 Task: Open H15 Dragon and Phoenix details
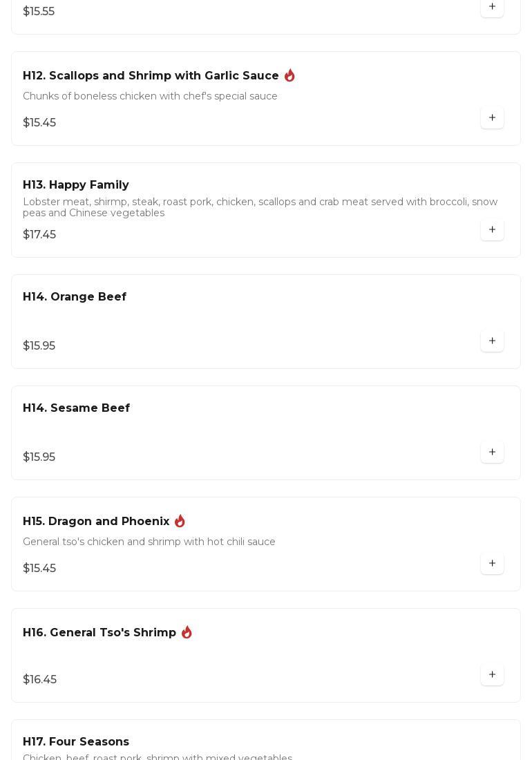pos(96,522)
